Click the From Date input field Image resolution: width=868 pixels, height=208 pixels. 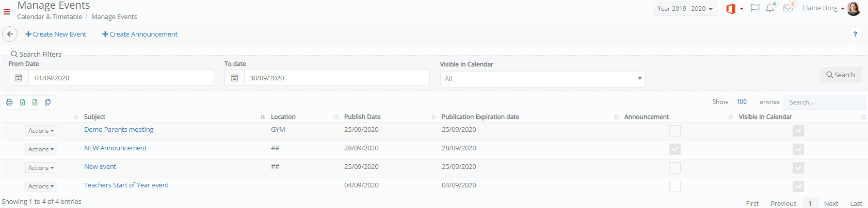[121, 78]
